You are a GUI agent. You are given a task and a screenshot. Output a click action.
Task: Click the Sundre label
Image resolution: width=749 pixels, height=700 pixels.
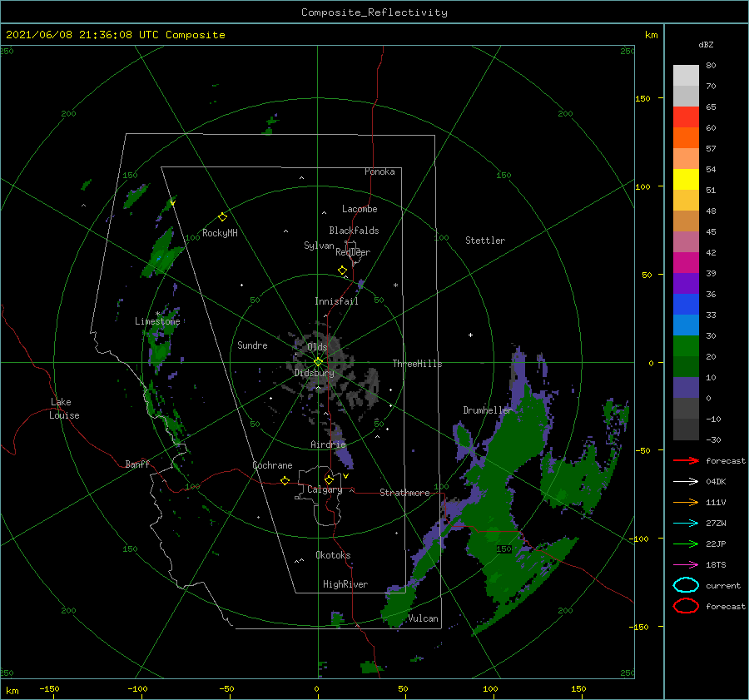252,345
